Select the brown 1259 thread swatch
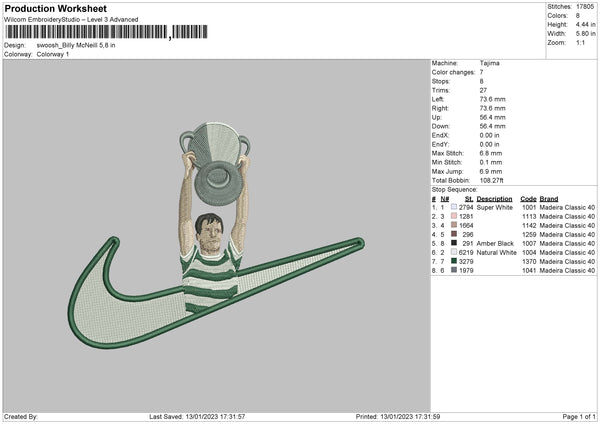 (x=454, y=234)
